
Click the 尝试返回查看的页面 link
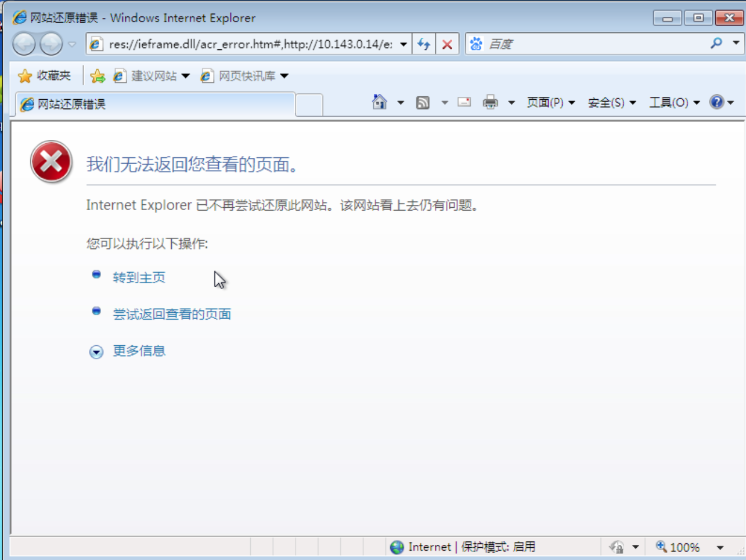172,315
